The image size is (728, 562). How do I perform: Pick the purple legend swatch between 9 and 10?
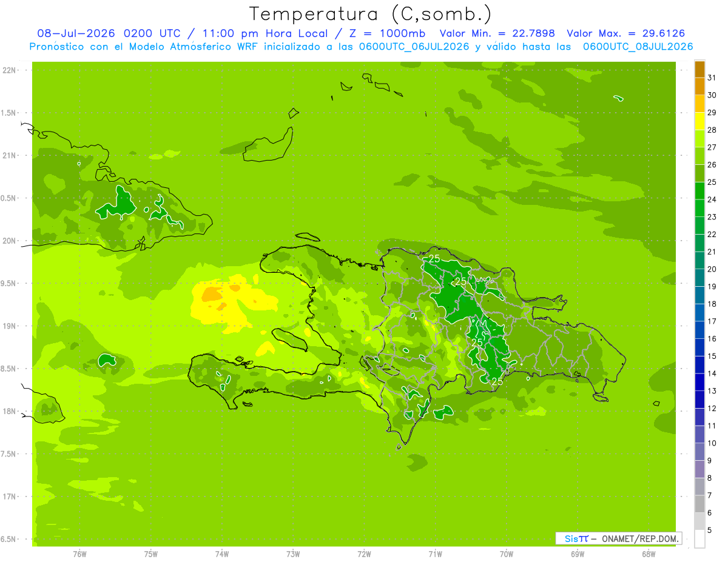click(x=699, y=452)
